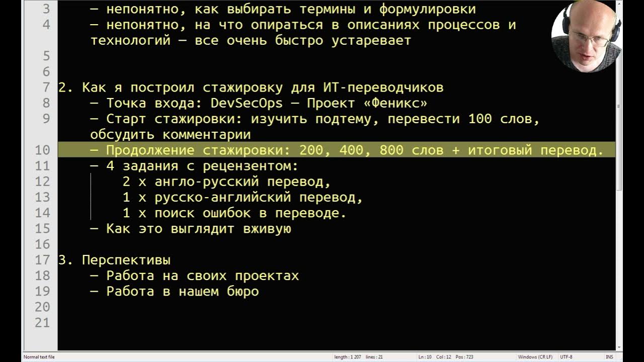The image size is (644, 362).
Task: Click the line «2 x англо-русский перевод,»
Action: click(227, 182)
